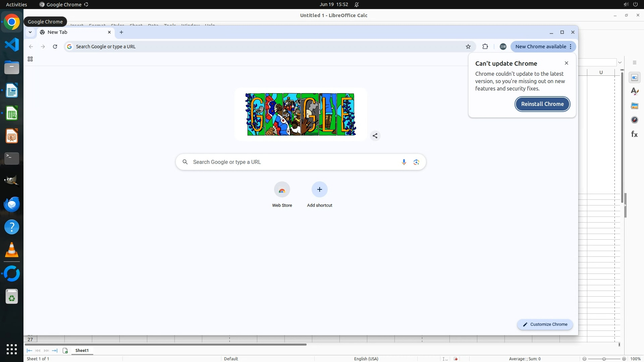Screen dimensions: 644x362
Task: Click the bookmark star in address bar
Action: click(468, 47)
